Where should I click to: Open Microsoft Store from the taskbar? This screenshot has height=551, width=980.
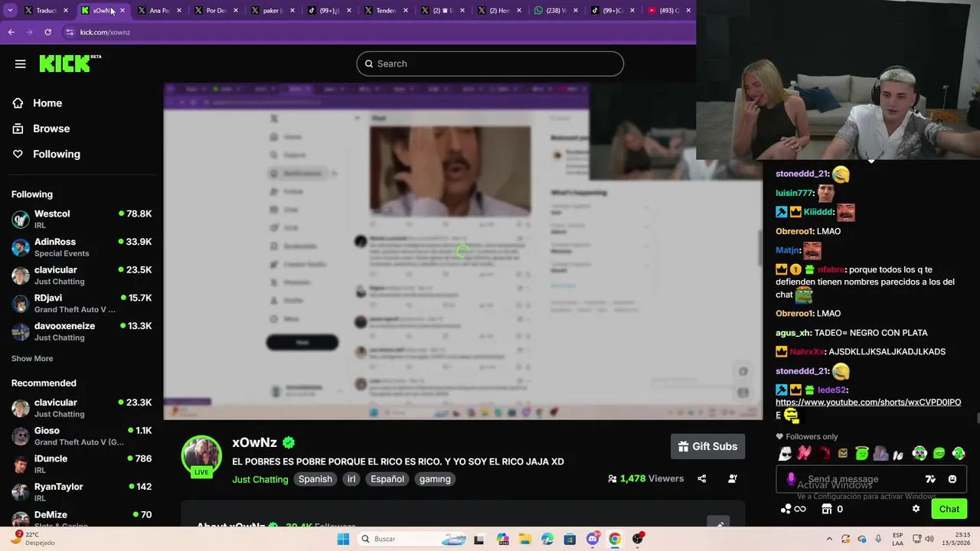570,539
